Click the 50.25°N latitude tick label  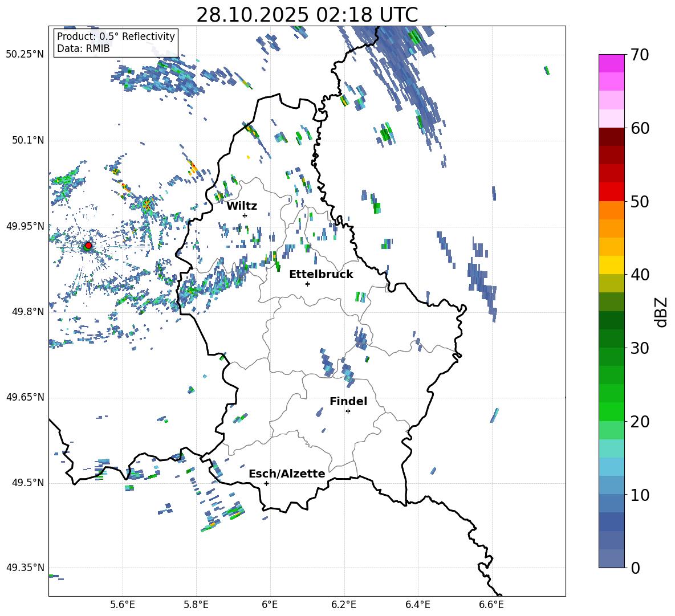click(25, 55)
